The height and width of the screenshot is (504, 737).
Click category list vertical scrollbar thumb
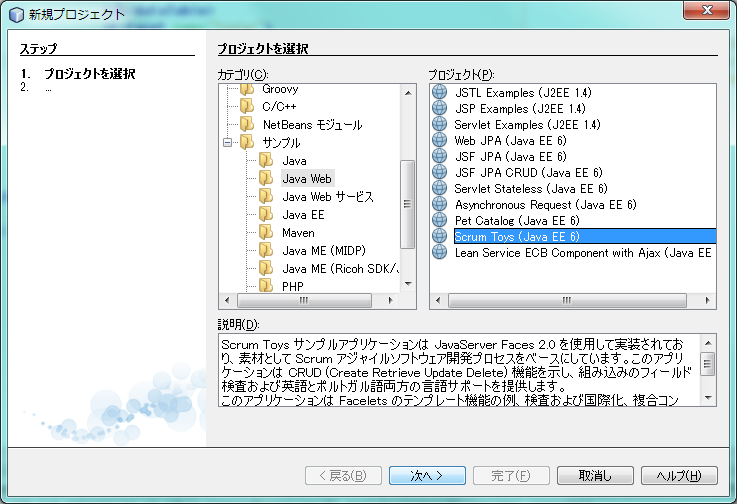pyautogui.click(x=407, y=204)
